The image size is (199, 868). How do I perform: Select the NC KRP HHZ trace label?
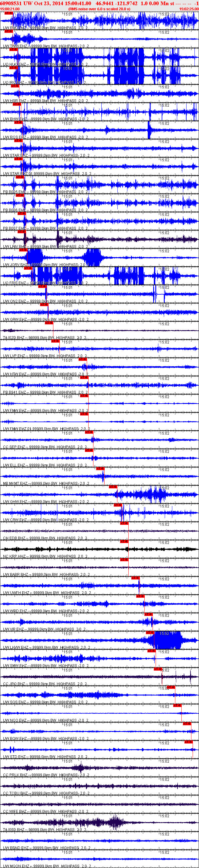point(46,556)
